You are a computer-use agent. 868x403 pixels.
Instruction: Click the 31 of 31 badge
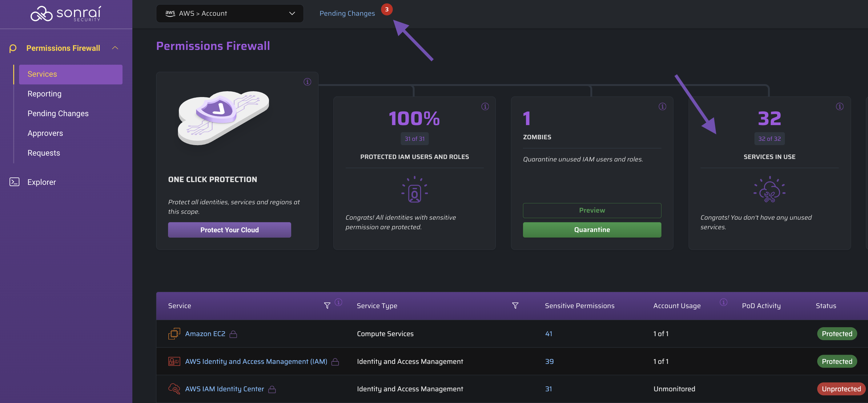tap(415, 139)
